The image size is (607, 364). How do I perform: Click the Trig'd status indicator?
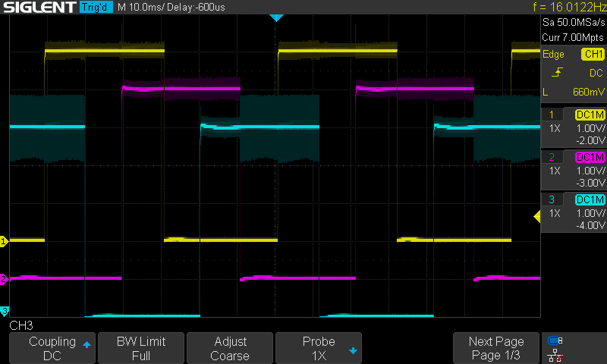(96, 7)
